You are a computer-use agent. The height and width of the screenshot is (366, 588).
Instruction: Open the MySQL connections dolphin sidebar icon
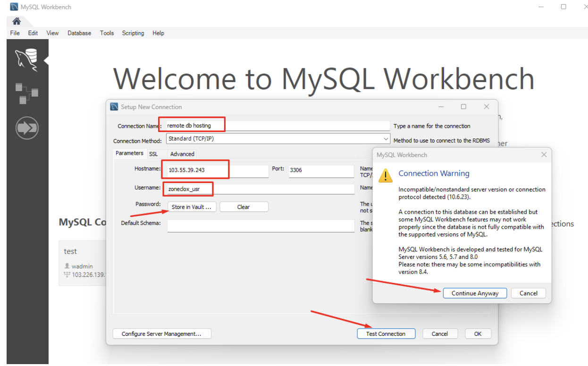coord(27,60)
